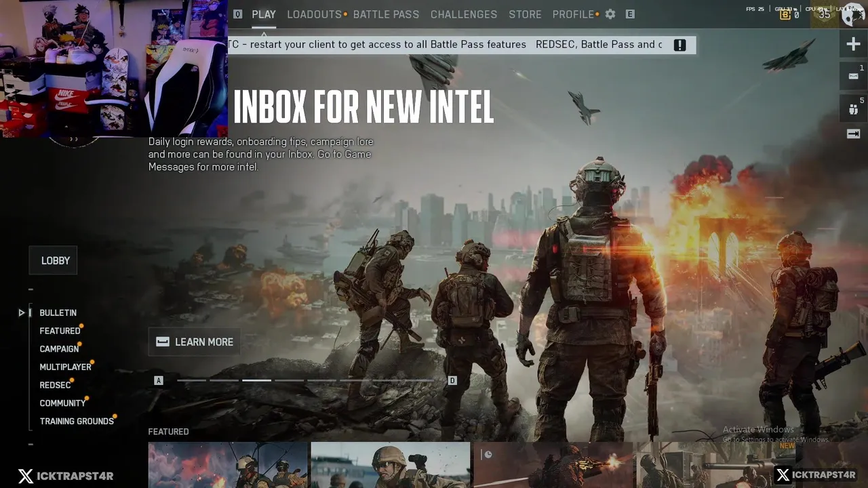This screenshot has height=488, width=868.
Task: Switch to the PLAY tab
Action: point(264,14)
